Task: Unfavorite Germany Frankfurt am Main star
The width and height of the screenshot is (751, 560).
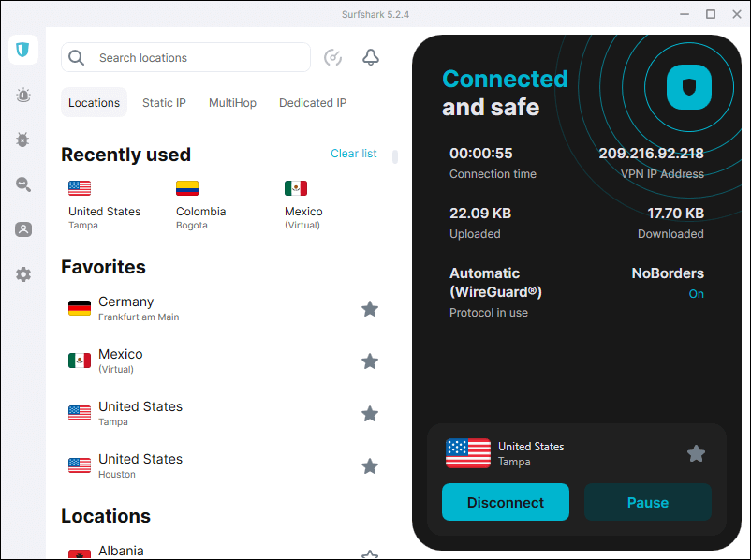Action: tap(370, 309)
